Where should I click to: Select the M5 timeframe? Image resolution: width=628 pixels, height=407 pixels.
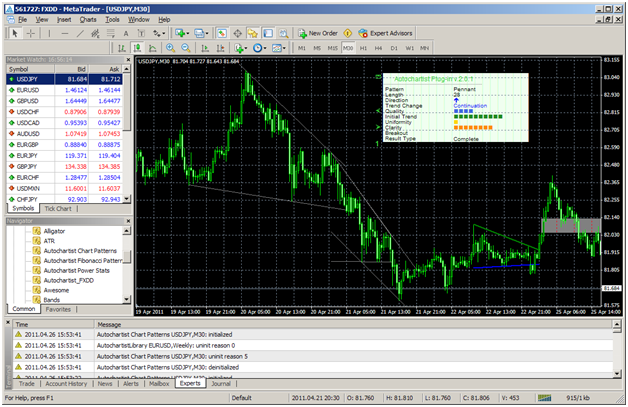coord(317,48)
